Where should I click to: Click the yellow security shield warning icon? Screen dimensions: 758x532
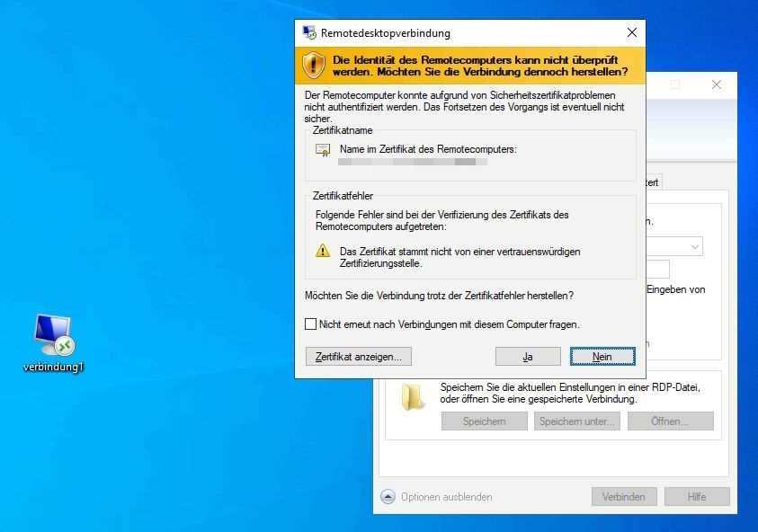pos(313,64)
